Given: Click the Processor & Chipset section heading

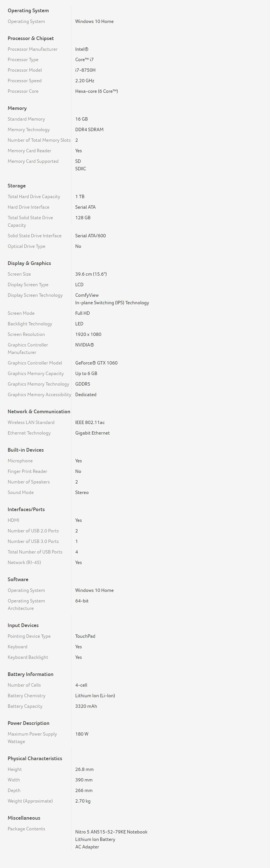Looking at the screenshot, I should pos(31,38).
